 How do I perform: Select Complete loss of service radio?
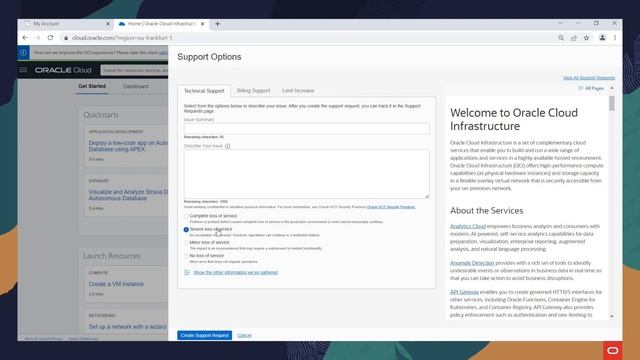click(186, 216)
